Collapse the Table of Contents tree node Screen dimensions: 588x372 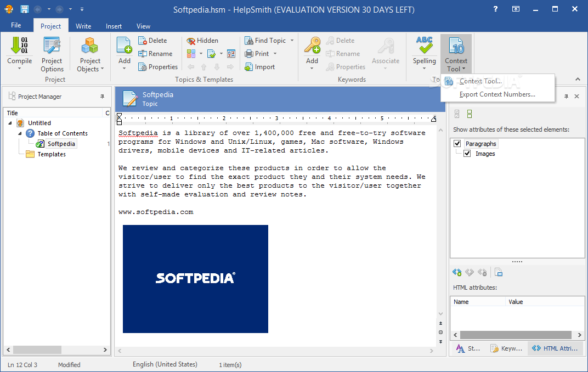point(20,133)
